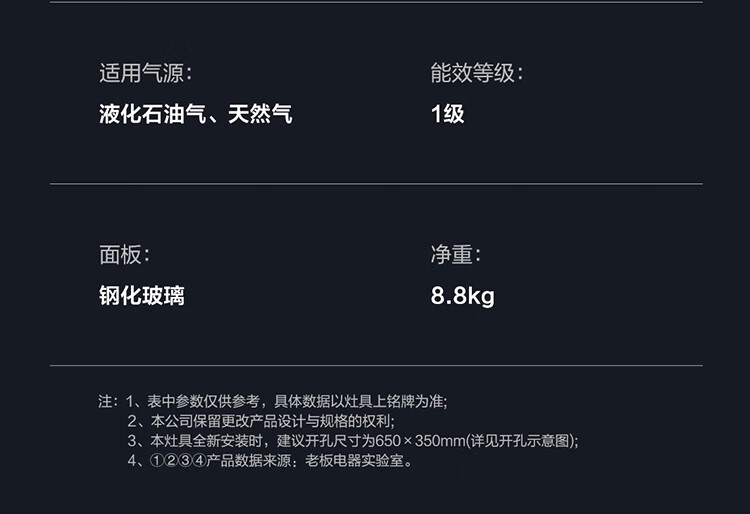The image size is (750, 514).
Task: Click the divider line above the notes
Action: 375,366
